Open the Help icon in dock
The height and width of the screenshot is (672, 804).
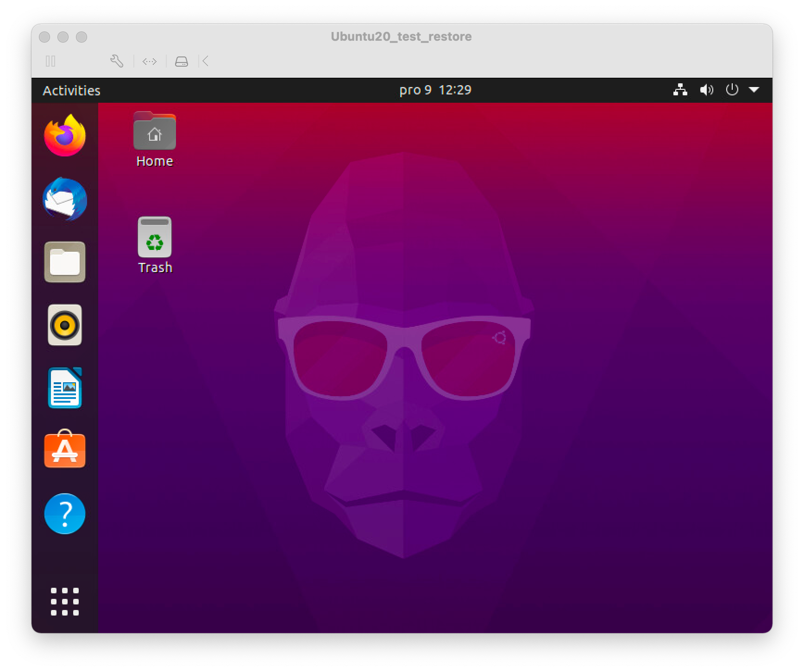(x=65, y=514)
